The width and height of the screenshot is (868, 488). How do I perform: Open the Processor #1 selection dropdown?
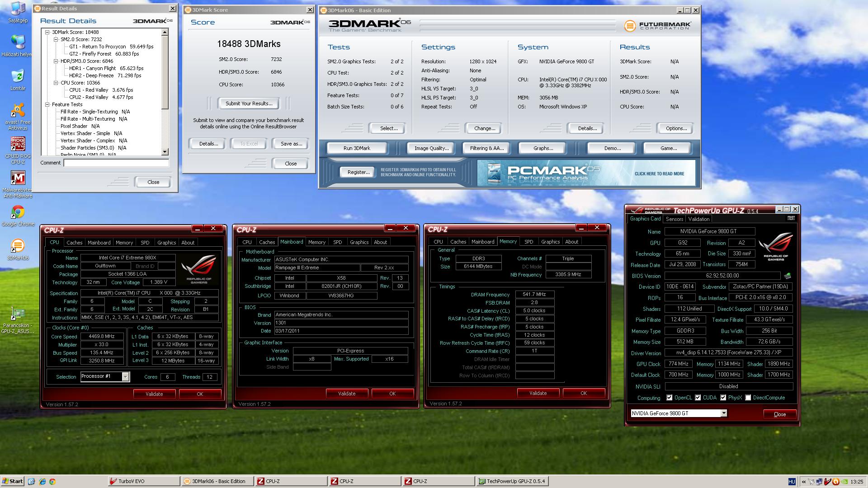click(x=125, y=376)
